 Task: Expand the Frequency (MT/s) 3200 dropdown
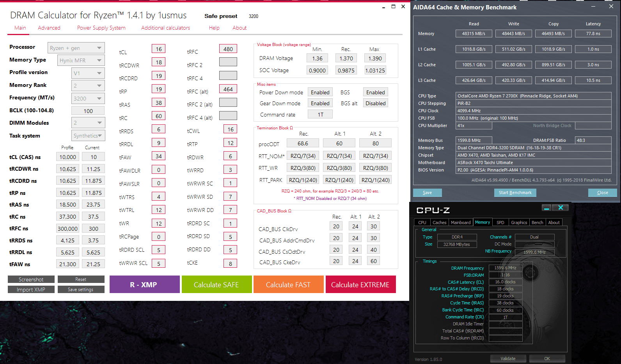point(88,98)
